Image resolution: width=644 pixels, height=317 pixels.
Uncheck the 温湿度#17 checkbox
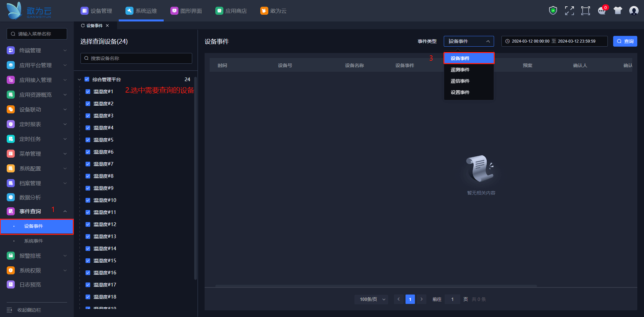coord(88,285)
